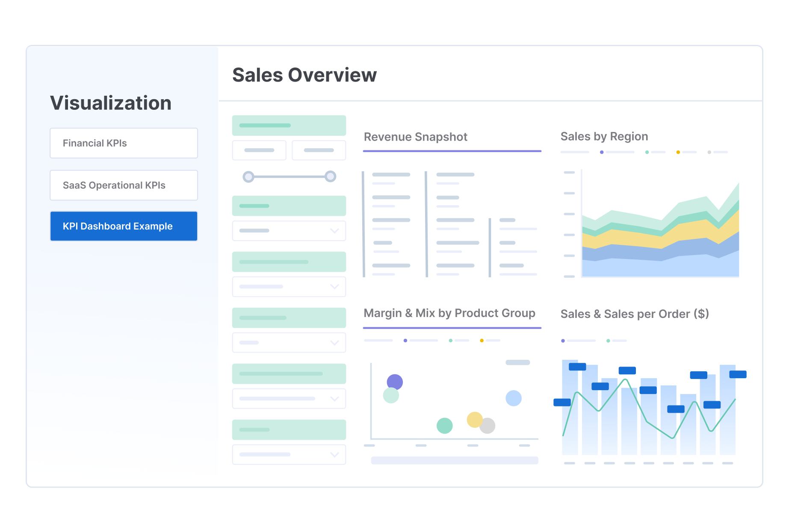This screenshot has height=532, width=789.
Task: Click the left placeholder button under top filter header
Action: 259,150
